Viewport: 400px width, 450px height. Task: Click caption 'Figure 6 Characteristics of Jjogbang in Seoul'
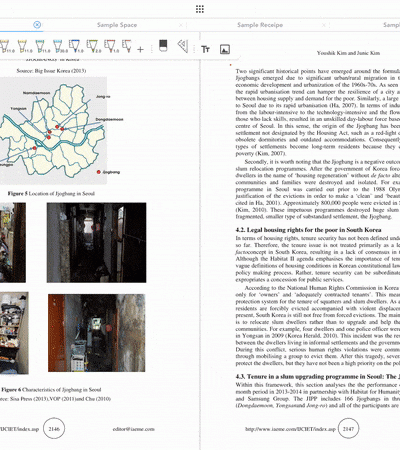pyautogui.click(x=51, y=389)
